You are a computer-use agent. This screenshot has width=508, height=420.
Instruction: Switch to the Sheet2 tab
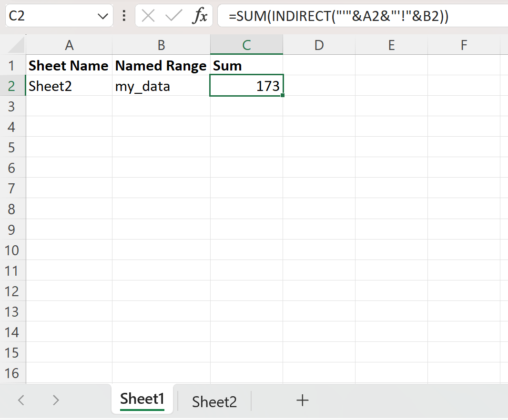[214, 401]
